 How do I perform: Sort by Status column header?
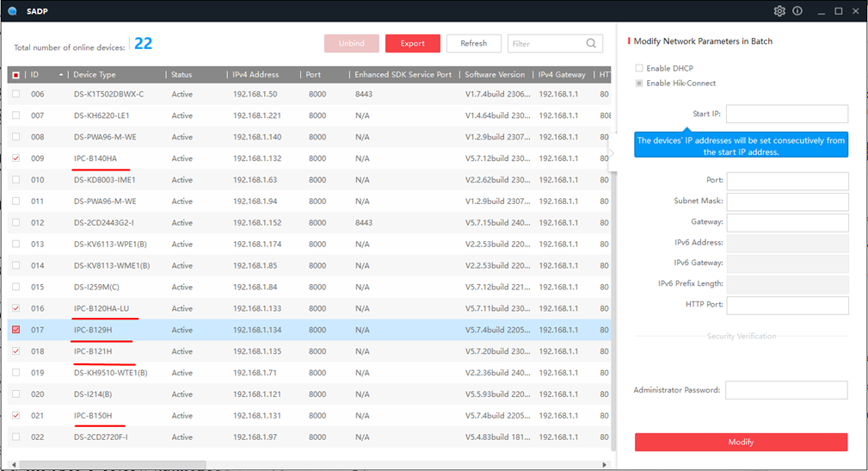182,75
